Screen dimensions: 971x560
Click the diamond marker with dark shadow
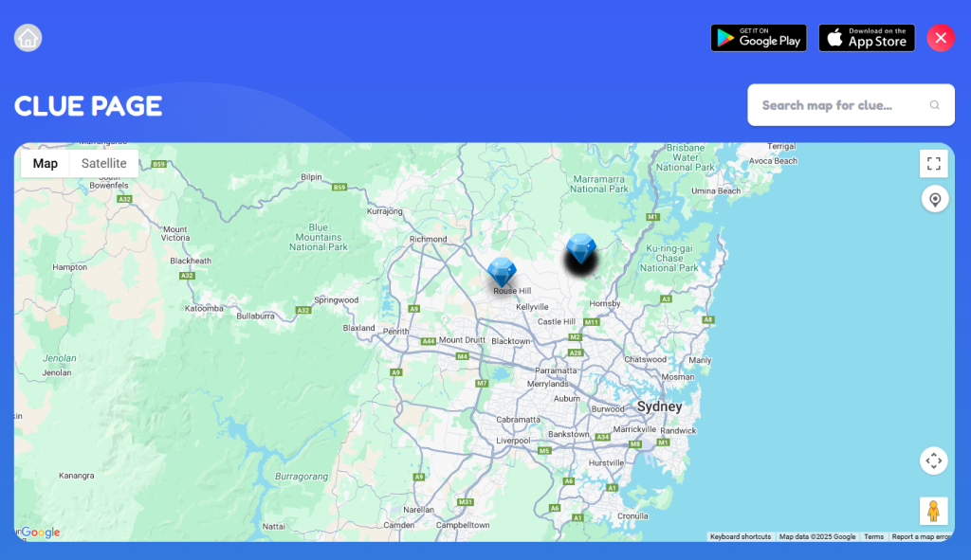pos(580,250)
